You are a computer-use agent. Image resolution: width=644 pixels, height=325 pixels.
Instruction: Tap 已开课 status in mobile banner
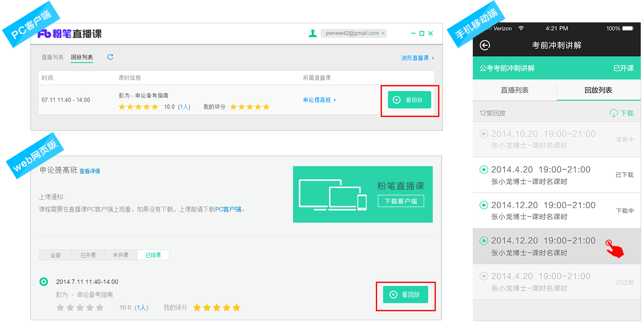[624, 68]
